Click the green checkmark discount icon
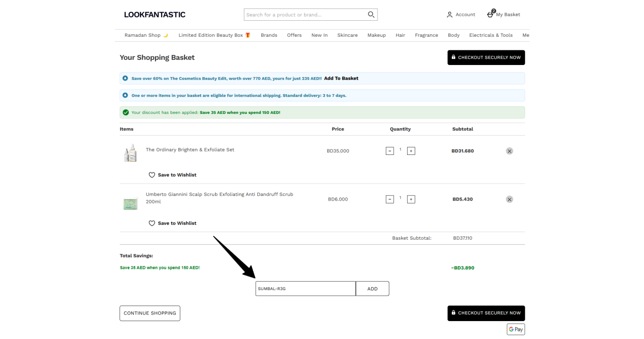Image resolution: width=644 pixels, height=339 pixels. (126, 113)
